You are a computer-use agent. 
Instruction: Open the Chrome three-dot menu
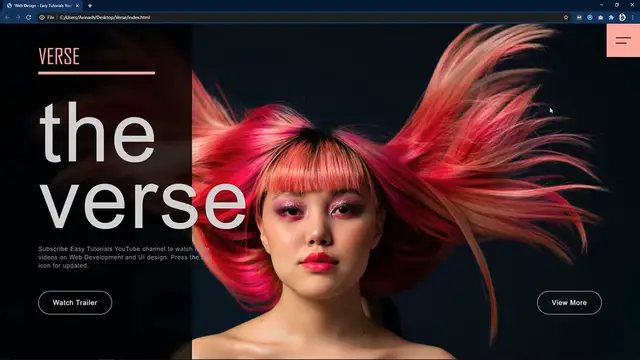pos(633,18)
